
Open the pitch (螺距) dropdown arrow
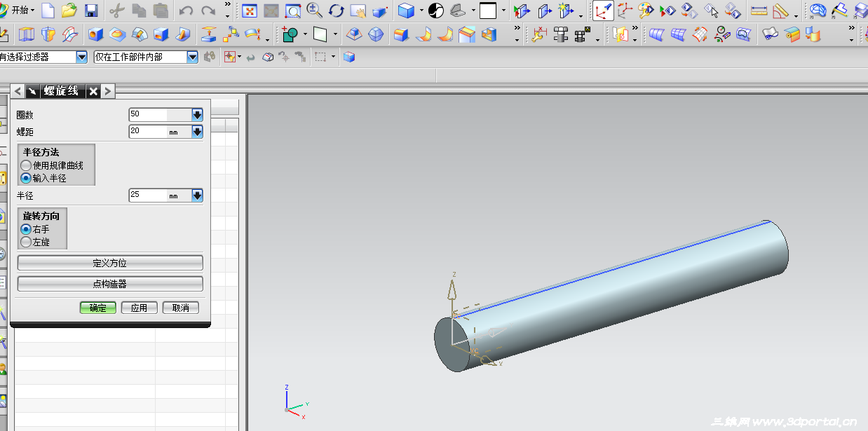pos(197,131)
